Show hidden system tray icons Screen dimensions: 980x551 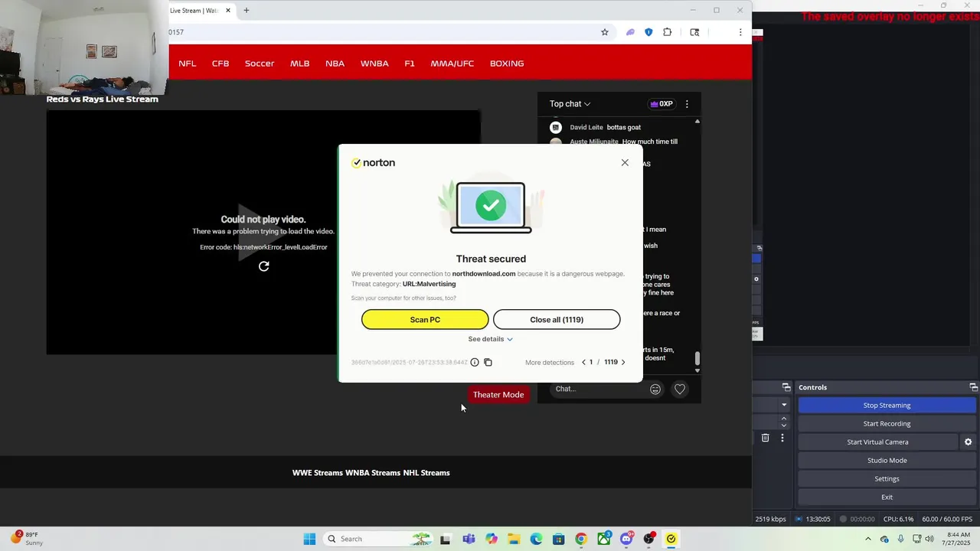pos(867,539)
